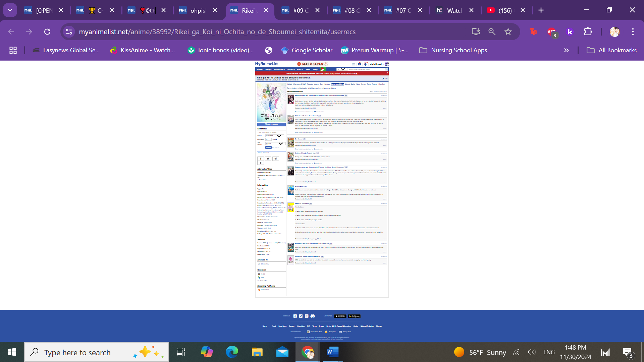Open MyAnimeList messages envelope icon
644x362 pixels.
(360, 64)
